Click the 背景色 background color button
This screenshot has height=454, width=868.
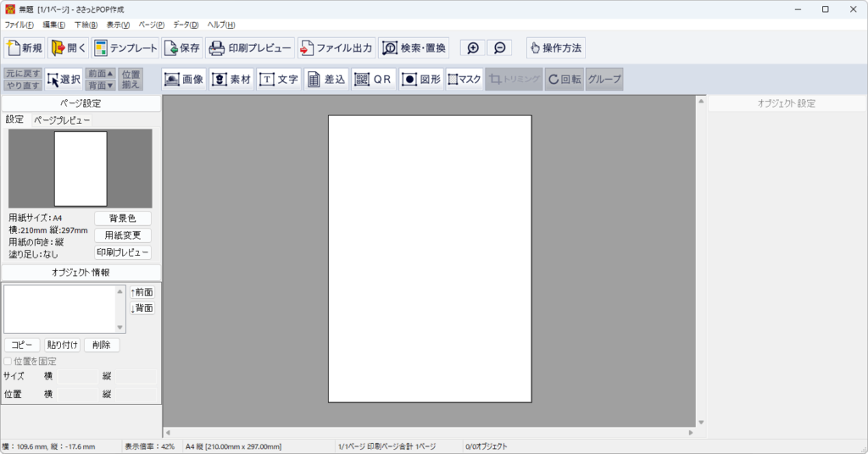(x=122, y=219)
